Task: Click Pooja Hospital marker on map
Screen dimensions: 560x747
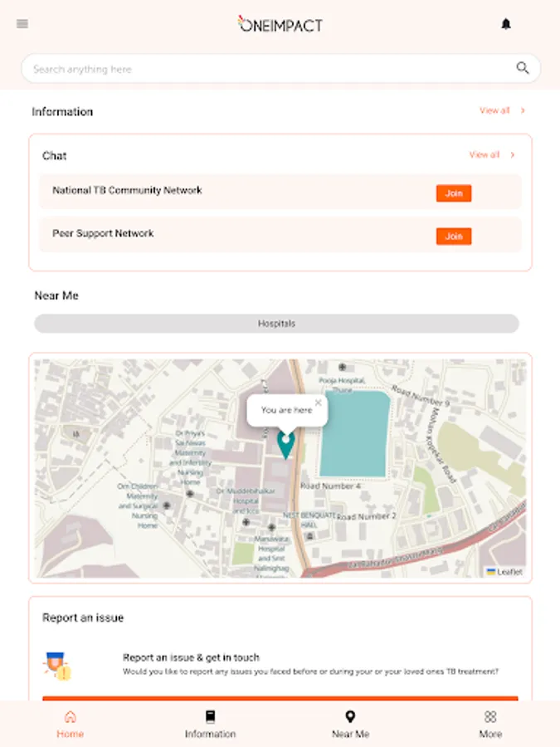Action: point(342,367)
